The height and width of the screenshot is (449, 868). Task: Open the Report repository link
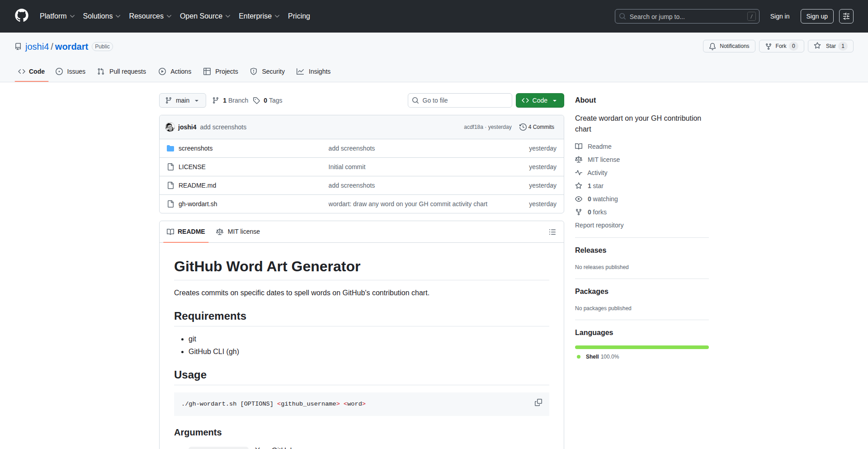click(x=599, y=225)
